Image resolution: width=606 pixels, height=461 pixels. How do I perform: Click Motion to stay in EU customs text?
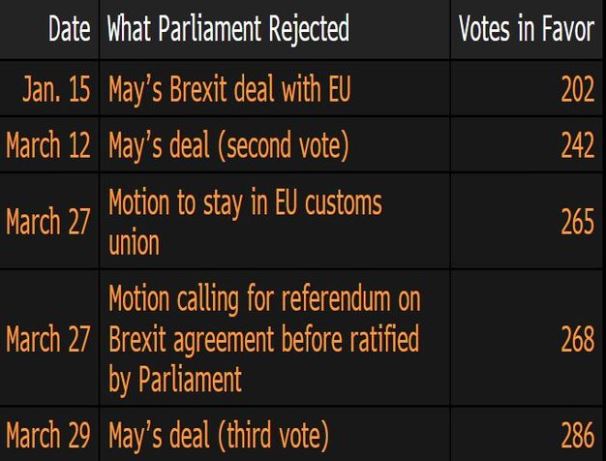[x=244, y=204]
